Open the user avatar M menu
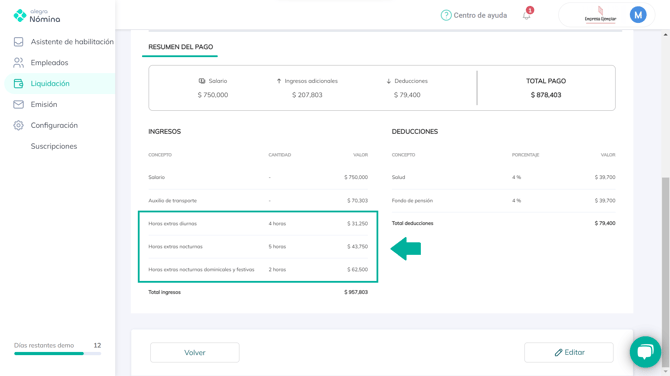 pyautogui.click(x=638, y=15)
